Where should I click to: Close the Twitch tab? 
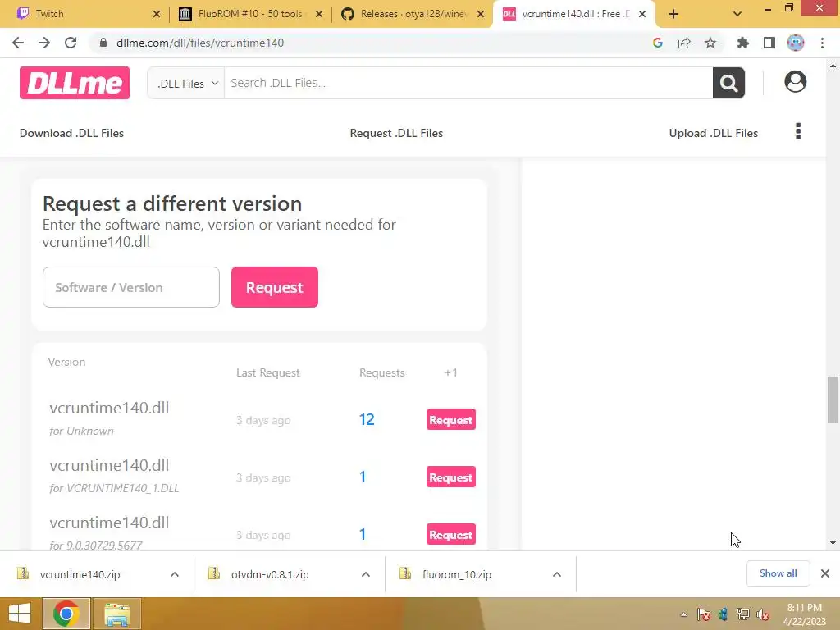[x=157, y=14]
